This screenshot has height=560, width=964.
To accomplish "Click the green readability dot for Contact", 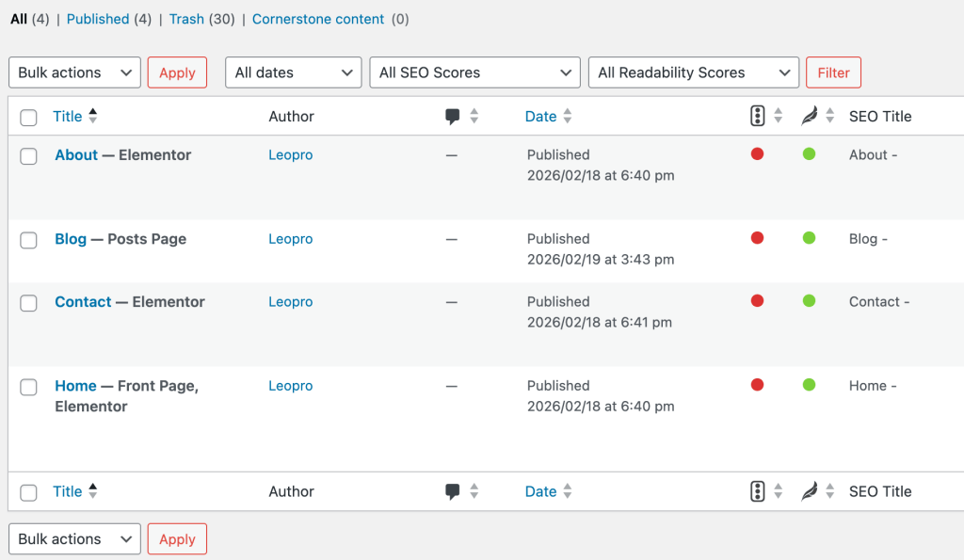I will coord(809,301).
